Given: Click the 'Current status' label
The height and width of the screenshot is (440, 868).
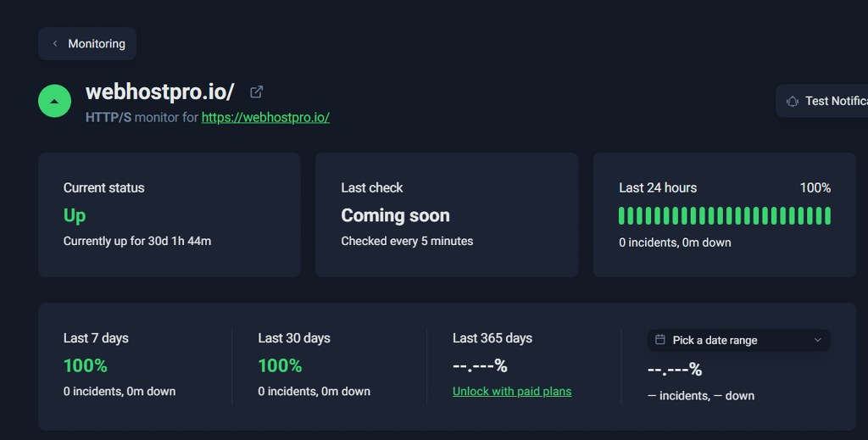Looking at the screenshot, I should [103, 188].
